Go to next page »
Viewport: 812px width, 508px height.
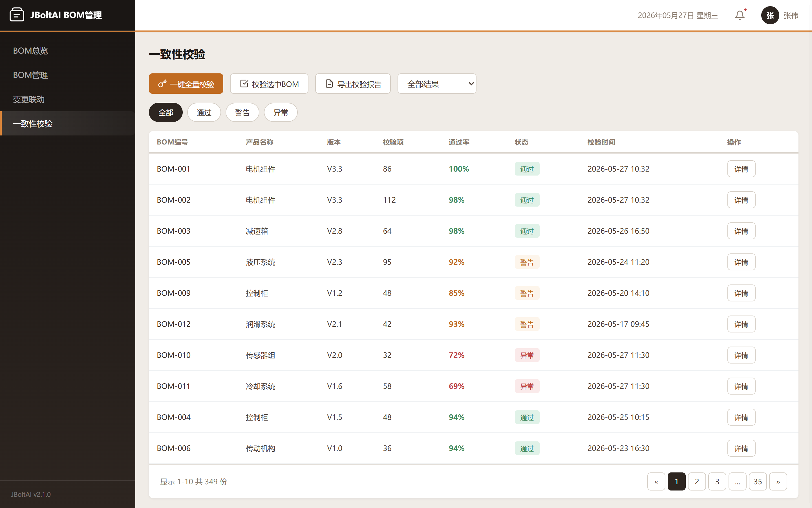pyautogui.click(x=778, y=481)
